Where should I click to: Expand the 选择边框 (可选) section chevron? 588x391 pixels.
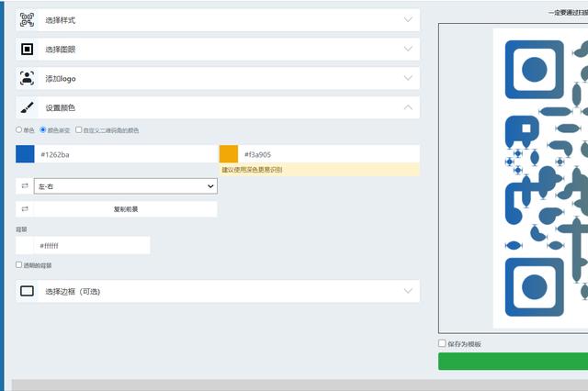(x=408, y=291)
